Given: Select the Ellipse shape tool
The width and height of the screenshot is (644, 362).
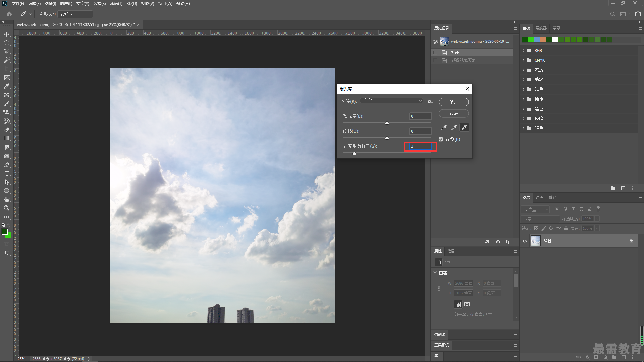Looking at the screenshot, I should [7, 191].
